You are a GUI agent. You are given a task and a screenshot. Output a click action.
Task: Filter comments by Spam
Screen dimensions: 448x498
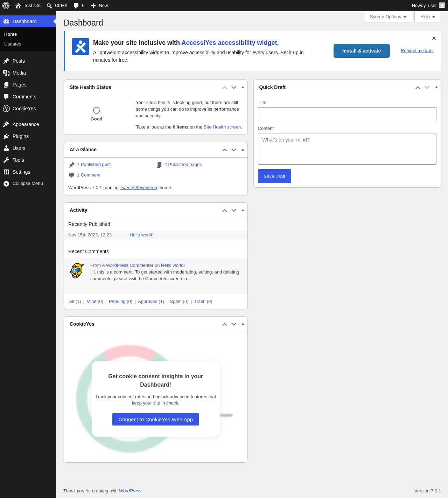[x=176, y=302]
